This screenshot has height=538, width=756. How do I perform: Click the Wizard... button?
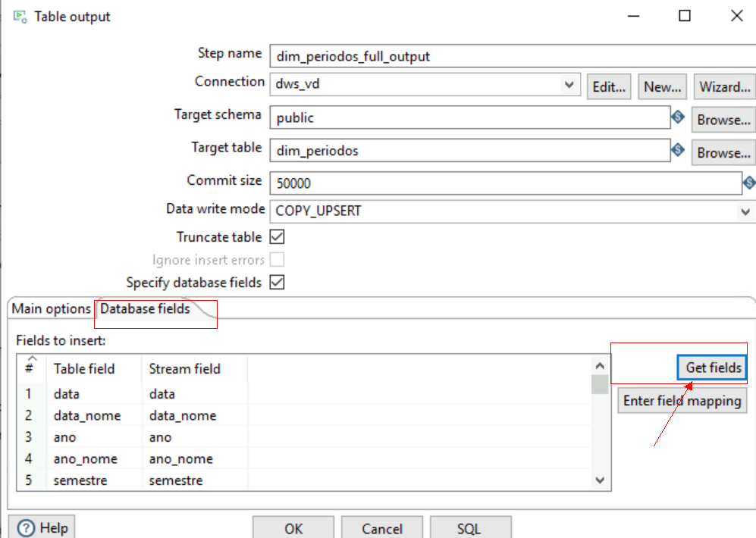725,87
